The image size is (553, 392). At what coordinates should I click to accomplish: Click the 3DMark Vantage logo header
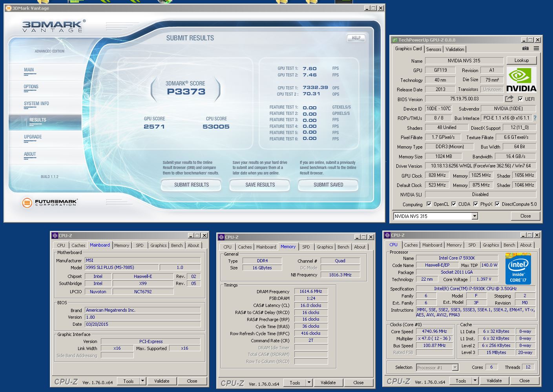click(53, 26)
